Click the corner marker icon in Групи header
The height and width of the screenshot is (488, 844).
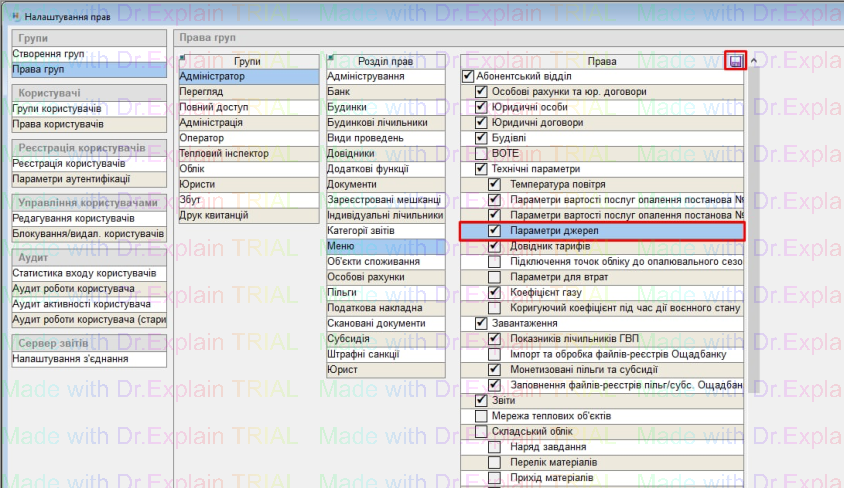coord(182,57)
